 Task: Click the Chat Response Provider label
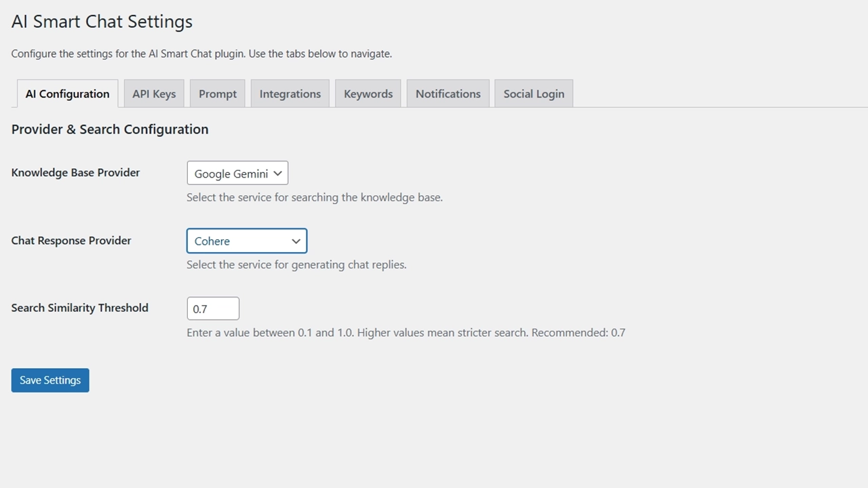pos(71,240)
